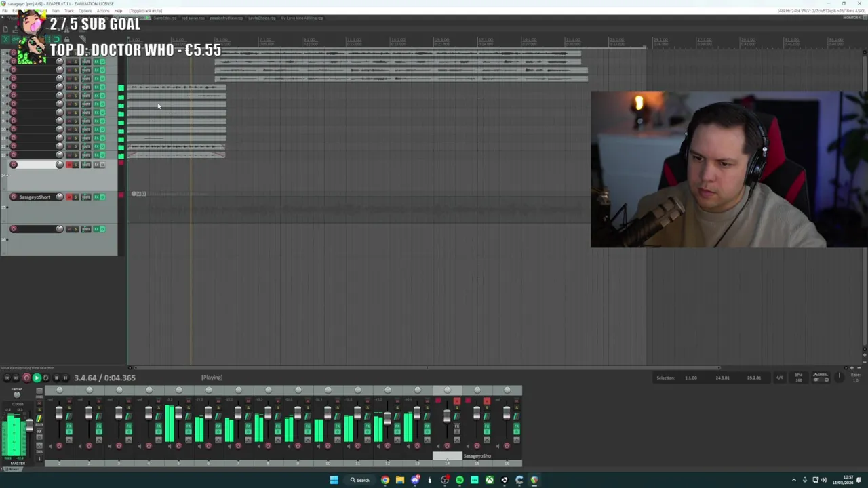Click the horizontal arrange scrollbar

point(427,368)
